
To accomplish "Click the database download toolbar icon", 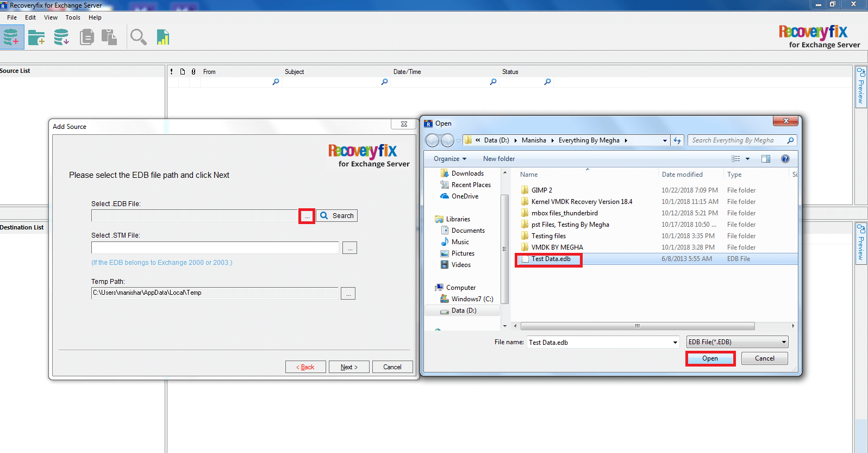I will (x=61, y=37).
